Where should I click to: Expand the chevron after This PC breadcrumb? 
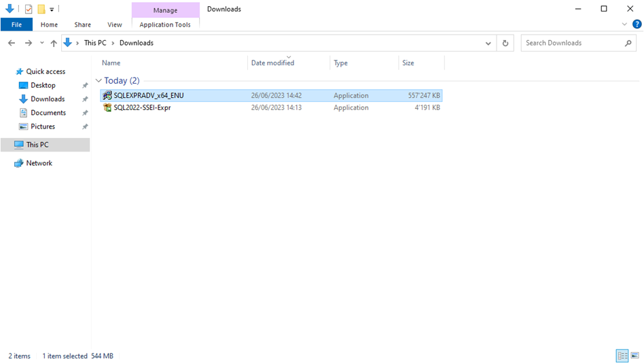[x=113, y=43]
